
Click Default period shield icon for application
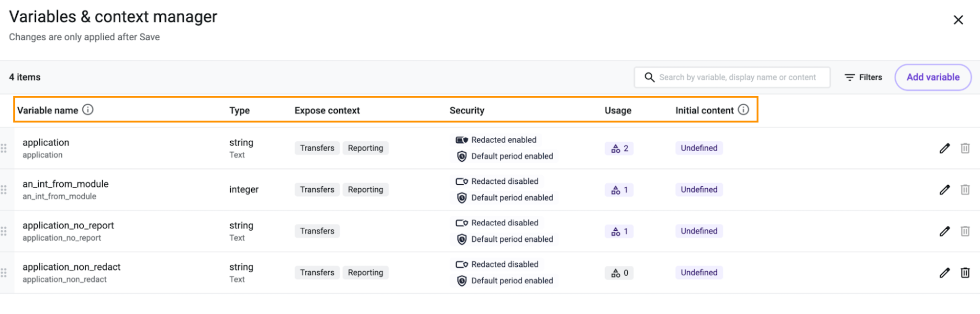click(x=462, y=156)
